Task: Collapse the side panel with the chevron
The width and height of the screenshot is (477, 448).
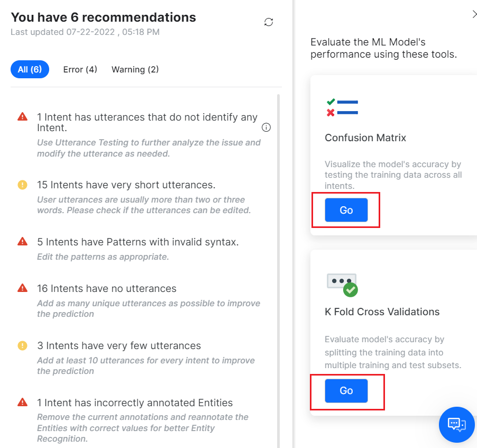Action: coord(474,15)
